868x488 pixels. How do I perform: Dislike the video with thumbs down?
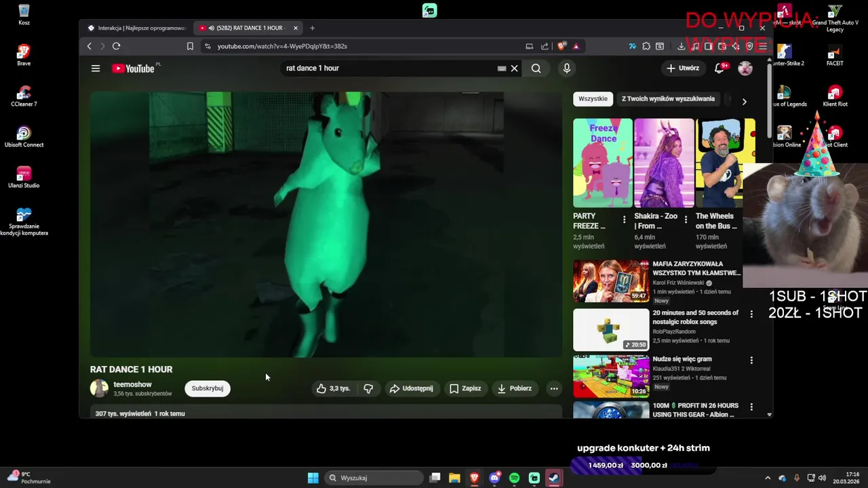pos(368,388)
